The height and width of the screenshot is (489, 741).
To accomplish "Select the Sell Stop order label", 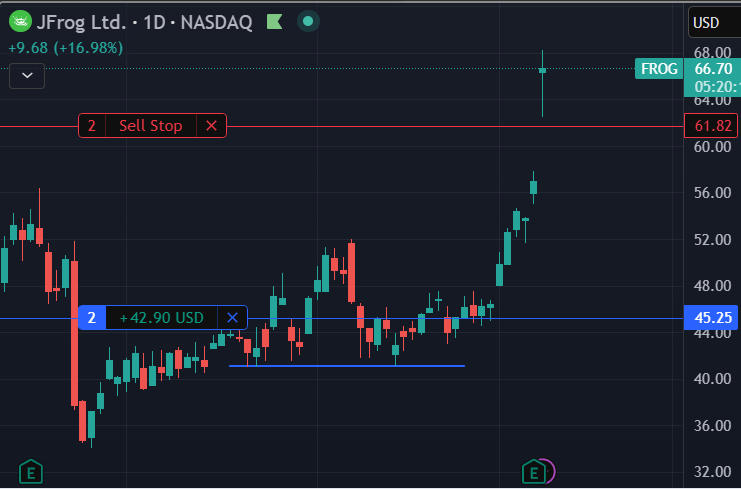I will 150,126.
